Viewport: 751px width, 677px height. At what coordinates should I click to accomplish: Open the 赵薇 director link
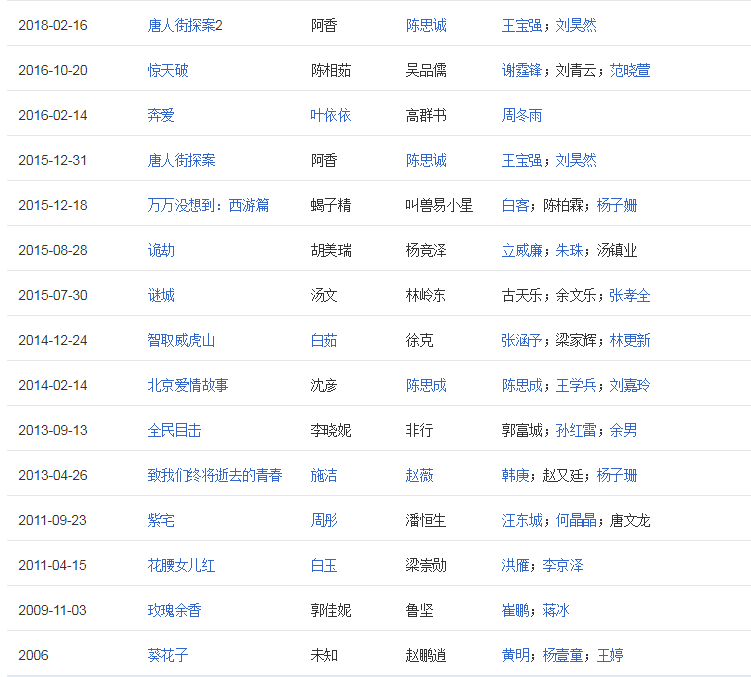tap(419, 476)
